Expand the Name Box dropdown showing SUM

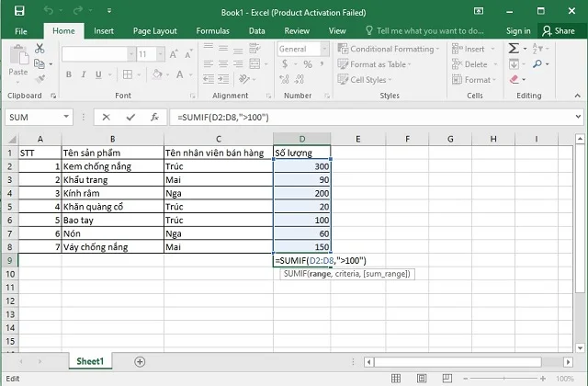pyautogui.click(x=65, y=118)
